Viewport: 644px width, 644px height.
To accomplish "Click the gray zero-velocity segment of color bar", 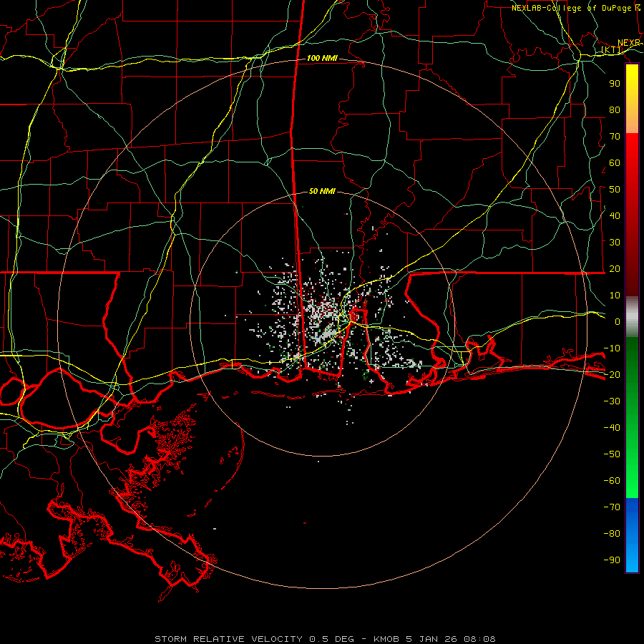I will 632,317.
